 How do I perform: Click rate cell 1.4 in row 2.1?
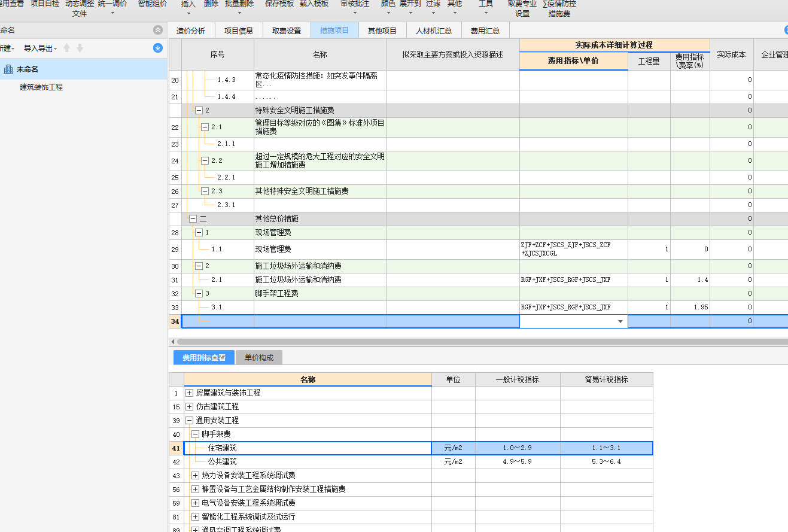pyautogui.click(x=690, y=279)
